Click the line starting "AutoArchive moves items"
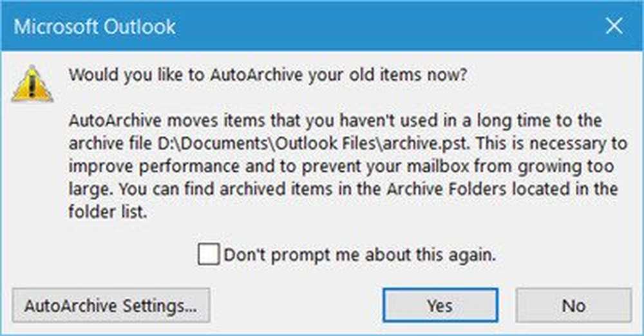The image size is (644, 336). 335,121
